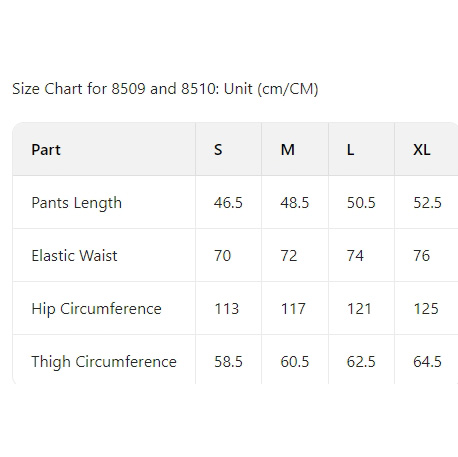The image size is (458, 457).
Task: Select the L size column header
Action: tap(350, 150)
